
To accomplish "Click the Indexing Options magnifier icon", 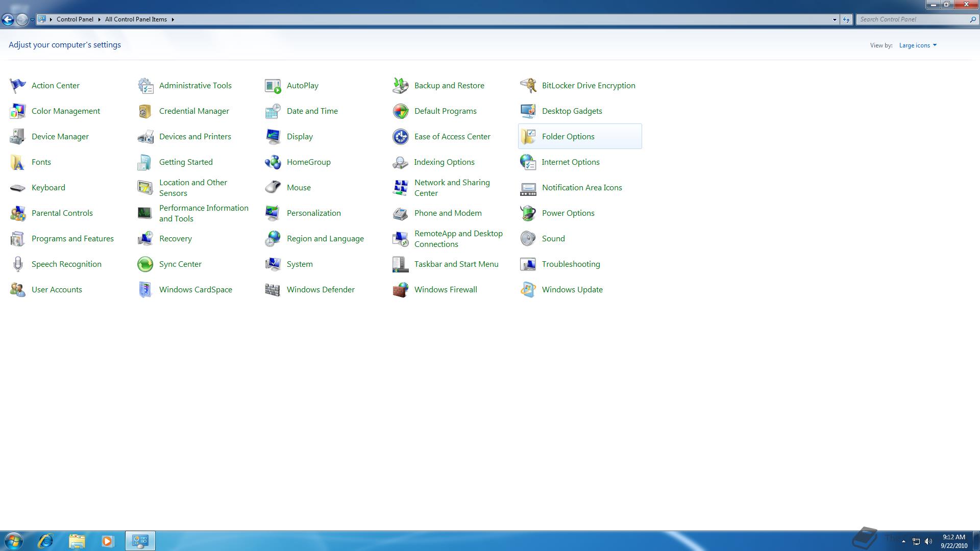I will click(401, 162).
